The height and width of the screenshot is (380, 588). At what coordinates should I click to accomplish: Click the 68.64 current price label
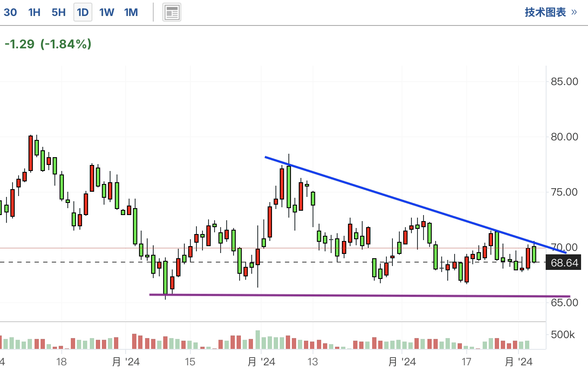[x=564, y=263]
